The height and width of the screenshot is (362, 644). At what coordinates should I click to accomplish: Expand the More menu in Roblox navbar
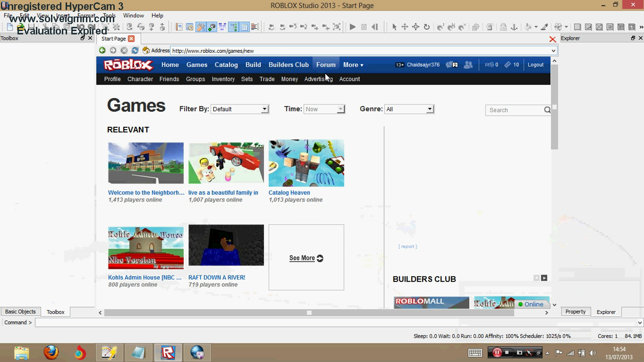pos(353,65)
